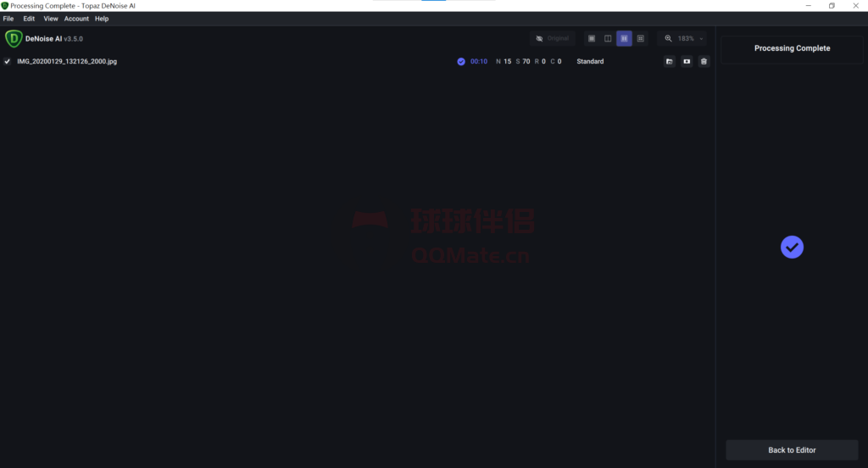Click the preview image icon in the file row
The width and height of the screenshot is (868, 468).
coord(687,62)
